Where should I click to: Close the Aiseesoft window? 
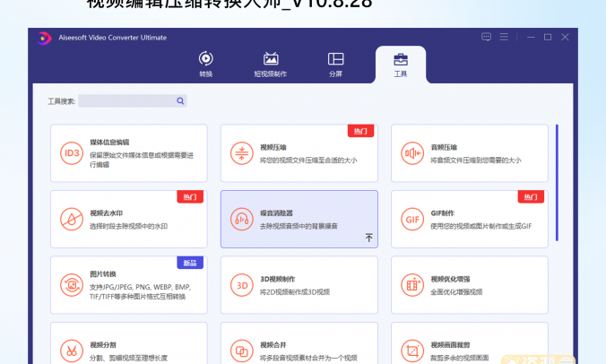click(x=565, y=37)
